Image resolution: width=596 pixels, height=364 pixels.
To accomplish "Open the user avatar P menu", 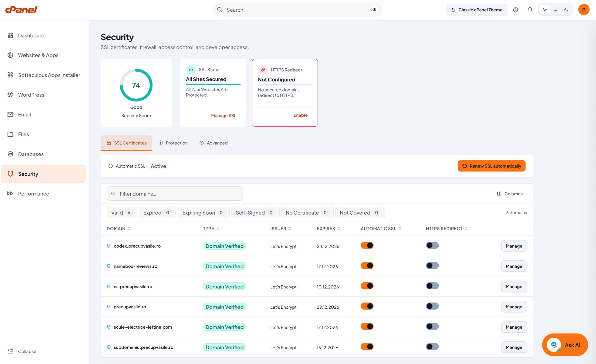I will (584, 10).
